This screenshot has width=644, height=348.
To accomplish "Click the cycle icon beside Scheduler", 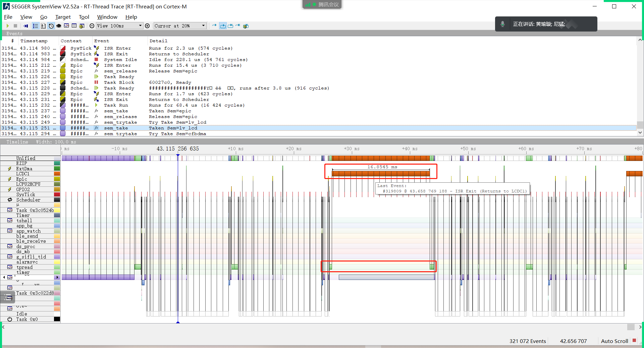I will pyautogui.click(x=10, y=200).
